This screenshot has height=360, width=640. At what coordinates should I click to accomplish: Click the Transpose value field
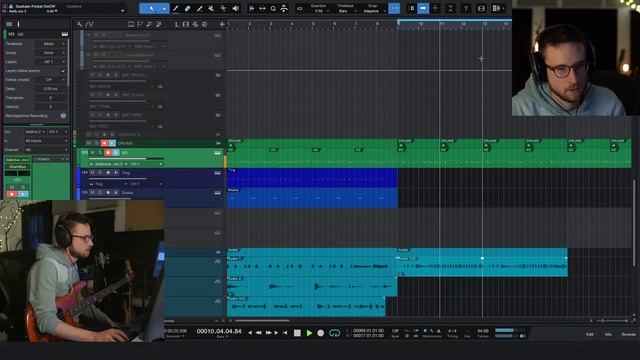[x=51, y=98]
